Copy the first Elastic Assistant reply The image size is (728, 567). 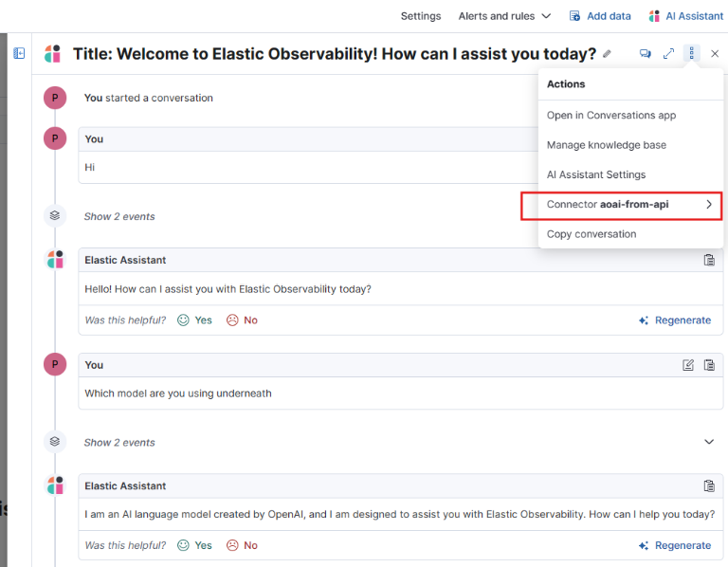click(x=709, y=260)
